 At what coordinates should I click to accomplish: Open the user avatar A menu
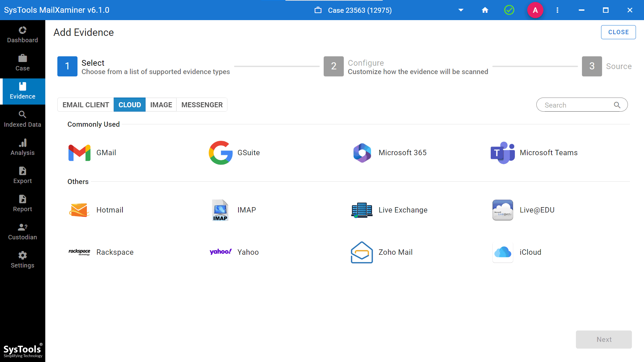pos(535,10)
